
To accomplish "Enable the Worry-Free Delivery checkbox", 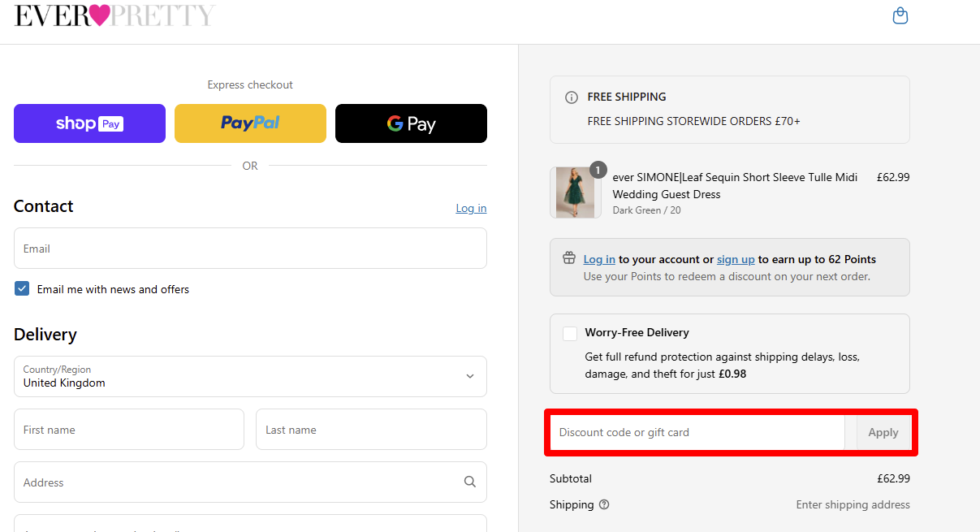I will (x=570, y=333).
